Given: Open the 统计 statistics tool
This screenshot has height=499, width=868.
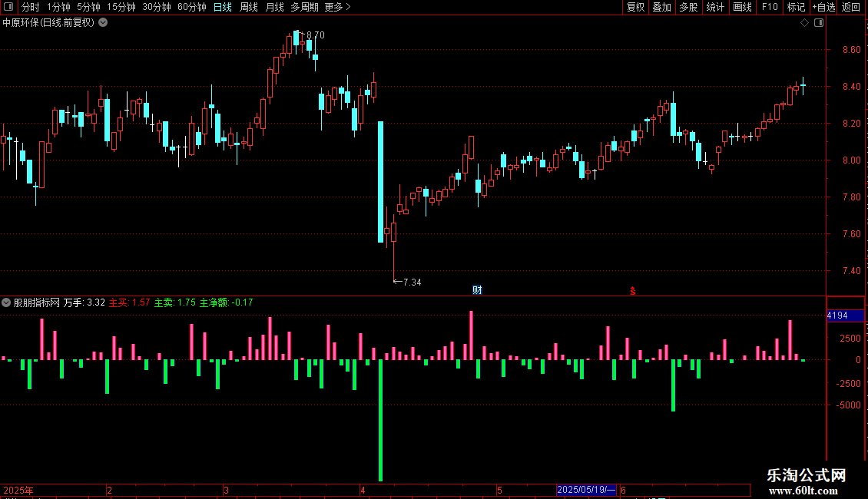Looking at the screenshot, I should (x=715, y=7).
